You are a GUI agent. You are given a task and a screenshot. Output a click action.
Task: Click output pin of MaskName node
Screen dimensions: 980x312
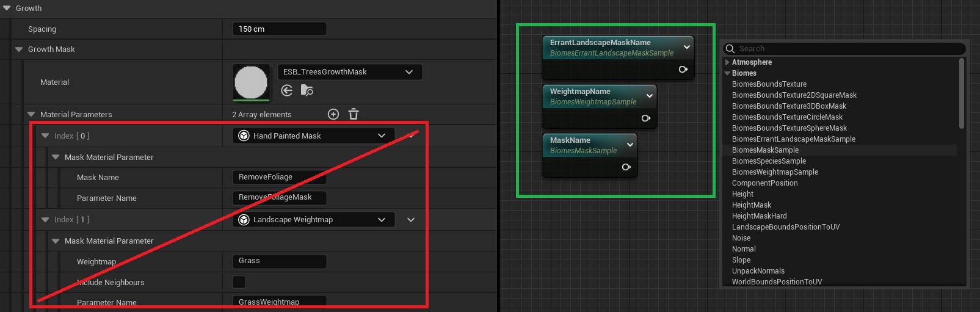(x=626, y=167)
